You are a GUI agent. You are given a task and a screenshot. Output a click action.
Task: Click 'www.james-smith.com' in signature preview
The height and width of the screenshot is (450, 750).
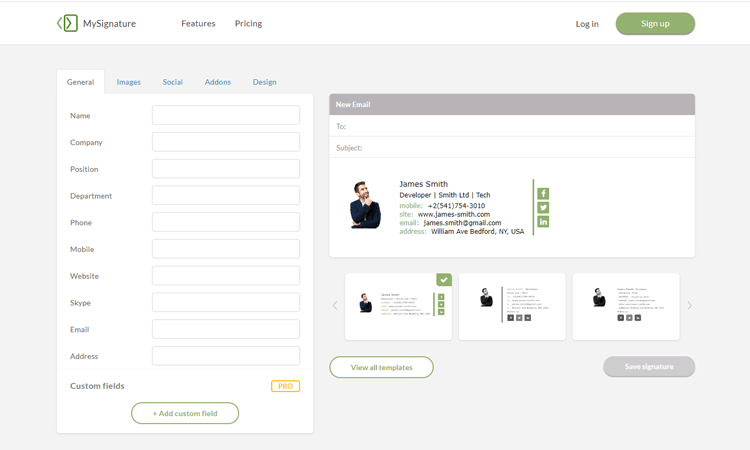pos(454,214)
